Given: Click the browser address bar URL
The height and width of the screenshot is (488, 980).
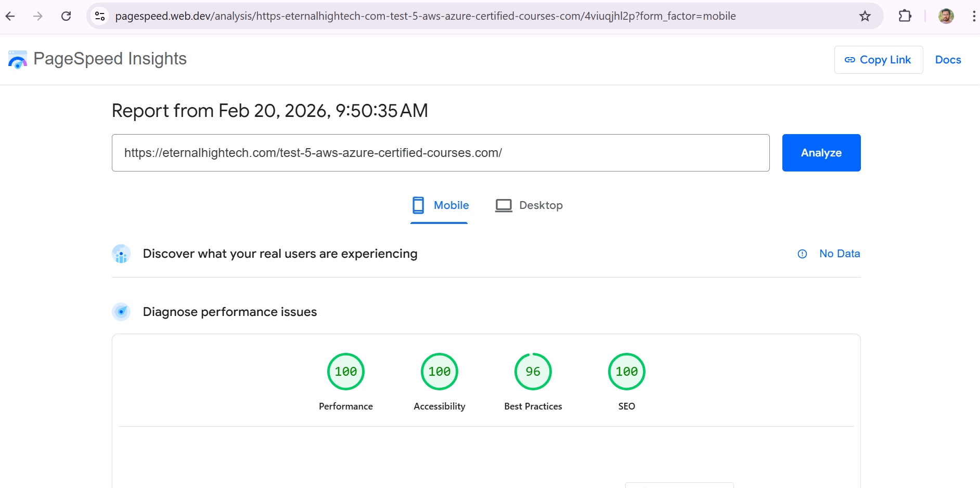Looking at the screenshot, I should coord(425,16).
